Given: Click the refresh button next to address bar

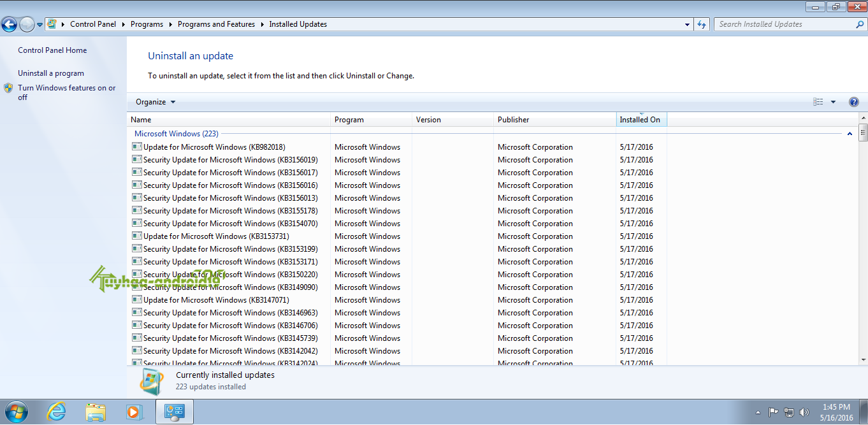Looking at the screenshot, I should tap(702, 24).
